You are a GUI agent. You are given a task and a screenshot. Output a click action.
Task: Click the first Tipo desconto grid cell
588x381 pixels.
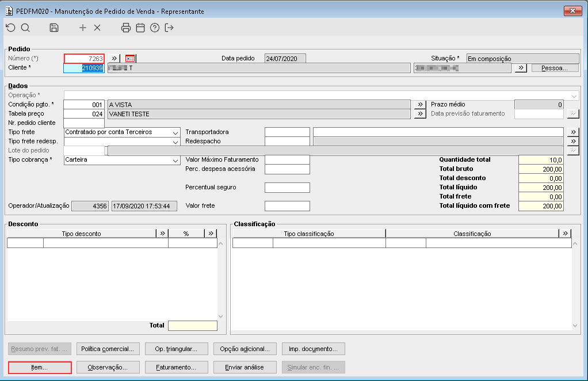[x=25, y=243]
